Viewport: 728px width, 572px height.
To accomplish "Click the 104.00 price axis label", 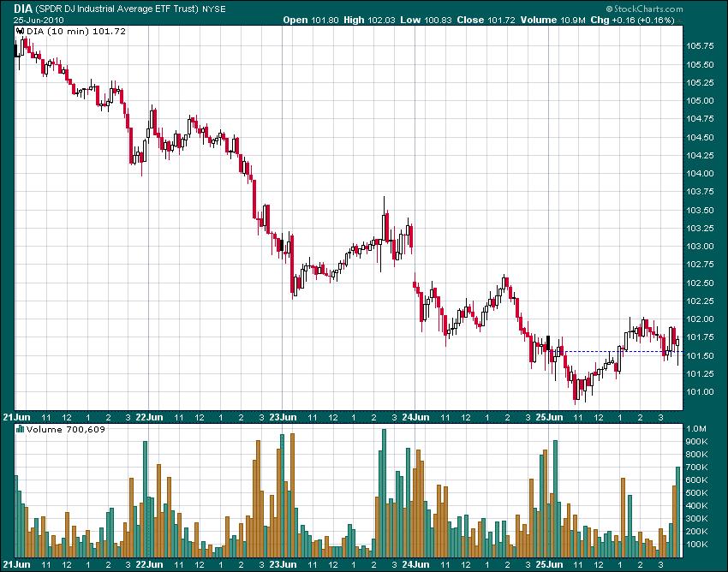I will click(700, 174).
